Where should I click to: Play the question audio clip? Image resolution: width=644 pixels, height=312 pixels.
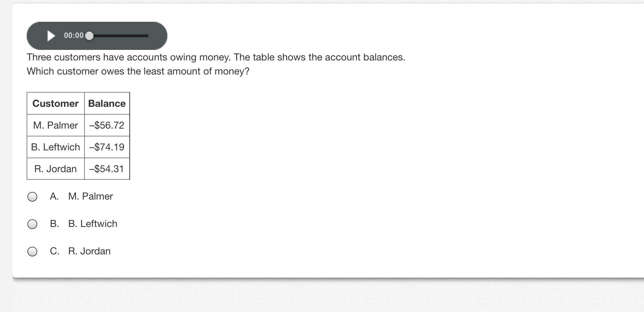point(51,36)
